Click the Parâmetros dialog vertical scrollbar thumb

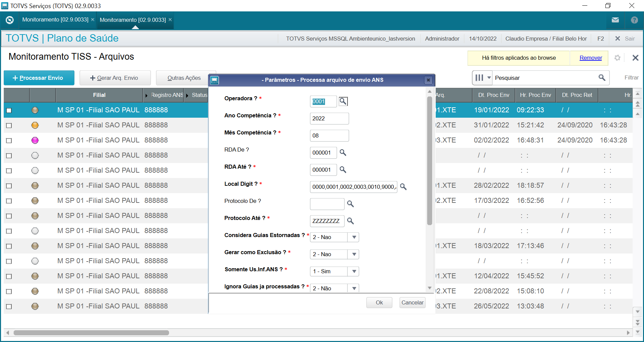429,161
